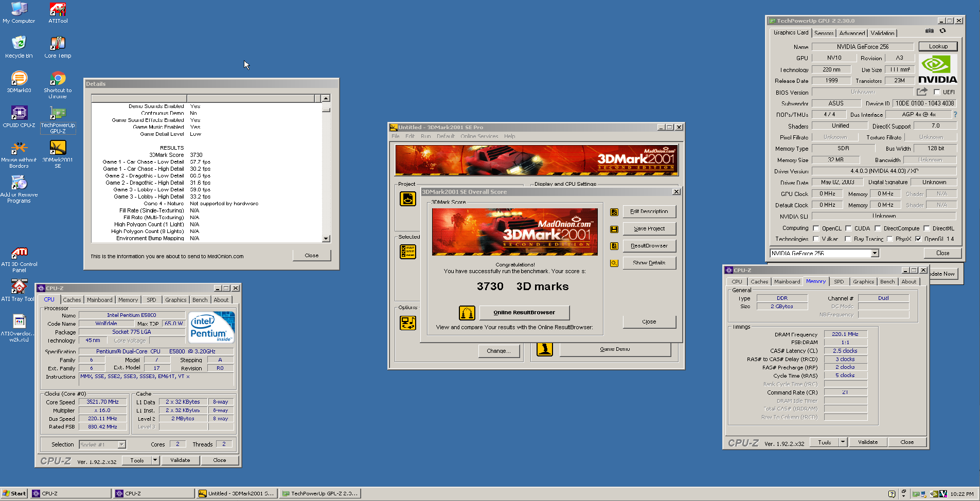This screenshot has width=980, height=501.
Task: Click the GPU-Z refresh icon
Action: coord(943,31)
